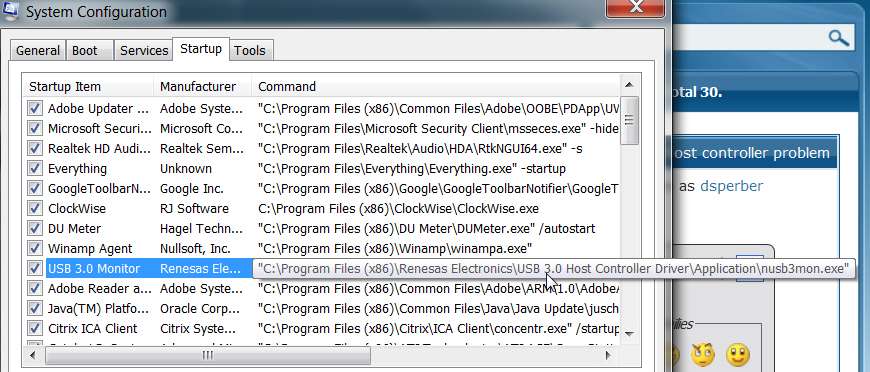Click the grinning smiley emoticon
This screenshot has height=372, width=870.
[x=737, y=354]
